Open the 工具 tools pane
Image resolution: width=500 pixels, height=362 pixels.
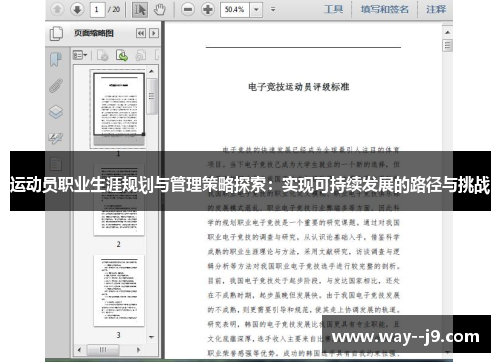click(333, 9)
